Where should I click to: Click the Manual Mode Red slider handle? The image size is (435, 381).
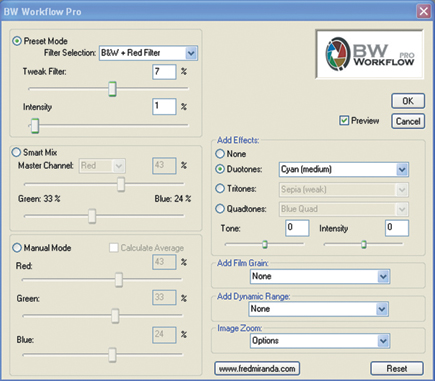119,279
